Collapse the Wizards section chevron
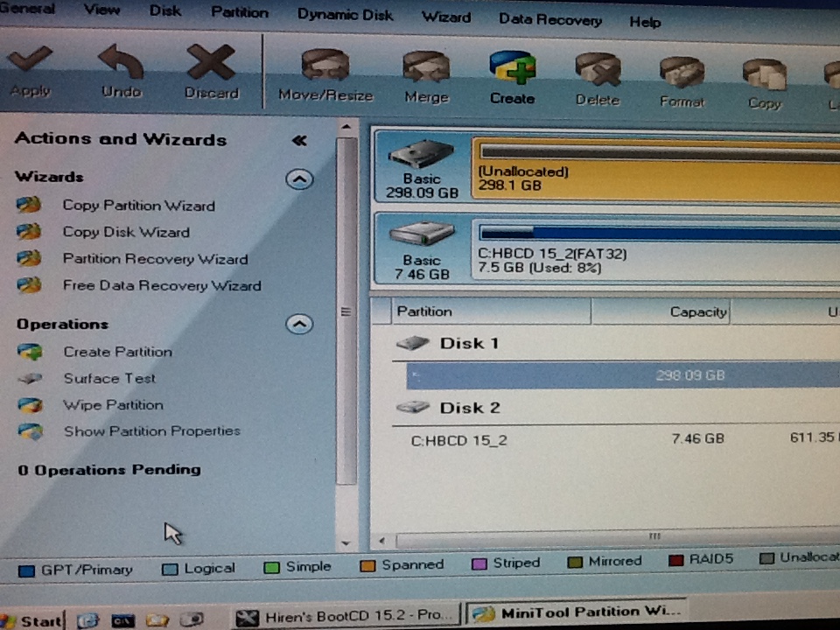 299,179
